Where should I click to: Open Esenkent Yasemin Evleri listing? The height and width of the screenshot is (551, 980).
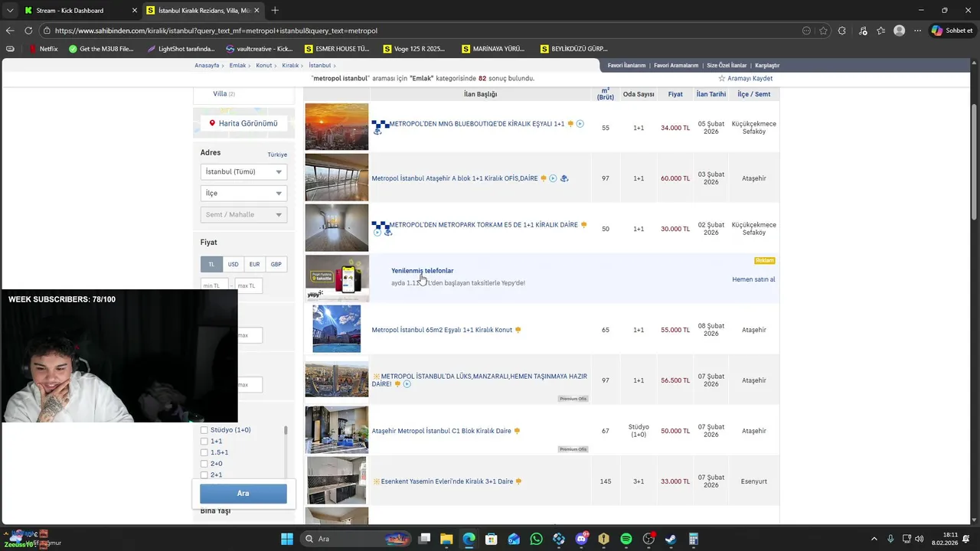447,481
